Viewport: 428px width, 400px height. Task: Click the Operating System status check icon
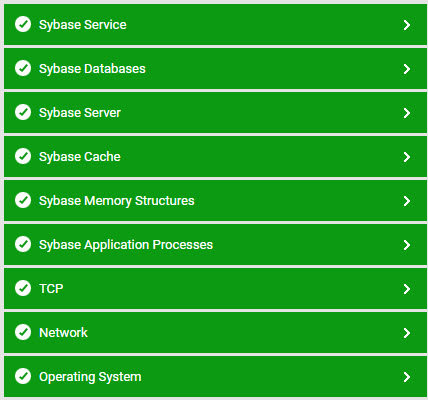(x=23, y=376)
